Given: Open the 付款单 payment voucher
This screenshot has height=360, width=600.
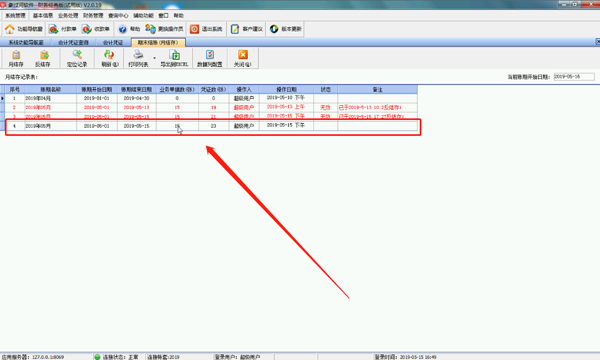Looking at the screenshot, I should (62, 29).
